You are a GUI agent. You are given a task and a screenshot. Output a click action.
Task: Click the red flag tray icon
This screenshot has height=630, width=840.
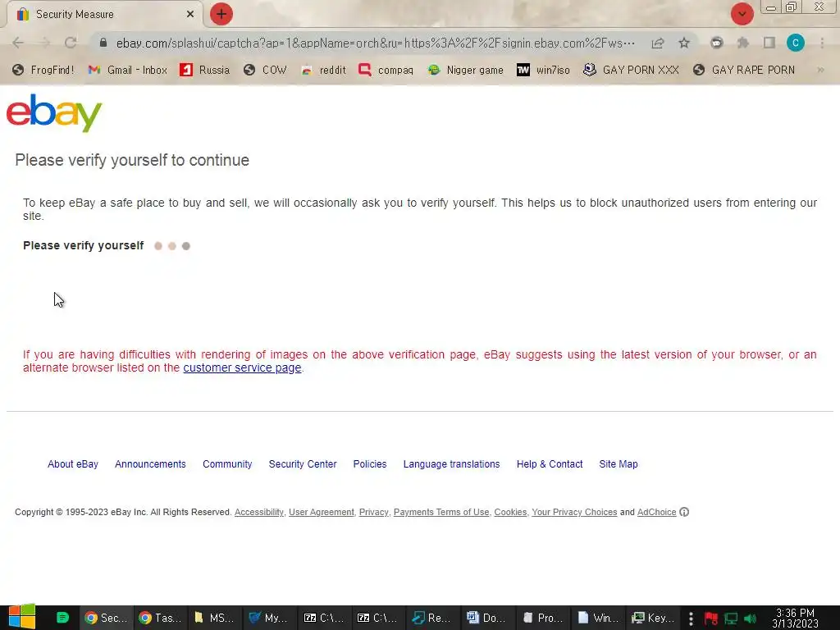coord(711,619)
